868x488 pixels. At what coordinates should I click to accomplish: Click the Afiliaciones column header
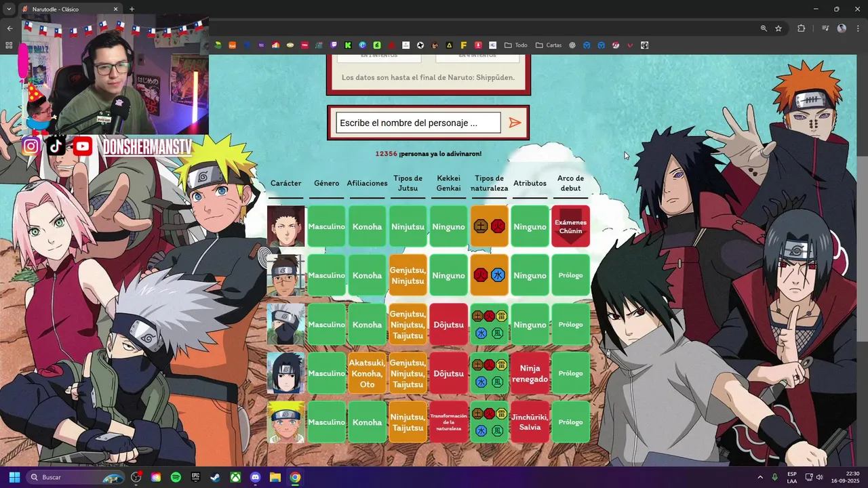point(367,184)
